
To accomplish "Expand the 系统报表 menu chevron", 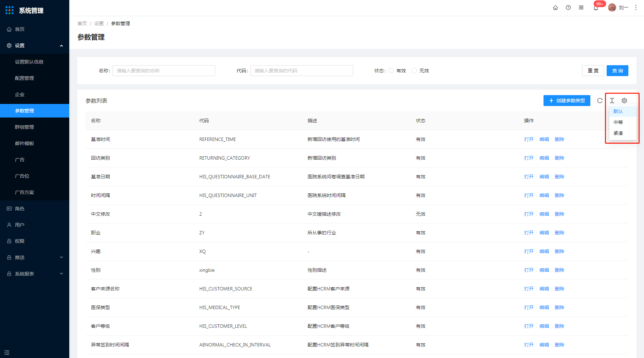I will point(61,274).
